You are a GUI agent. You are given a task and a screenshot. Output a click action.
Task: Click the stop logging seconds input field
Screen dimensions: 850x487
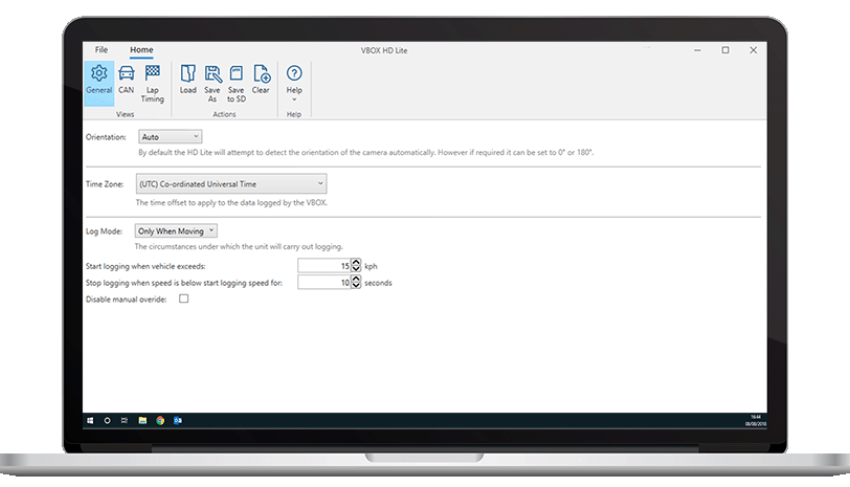click(323, 283)
